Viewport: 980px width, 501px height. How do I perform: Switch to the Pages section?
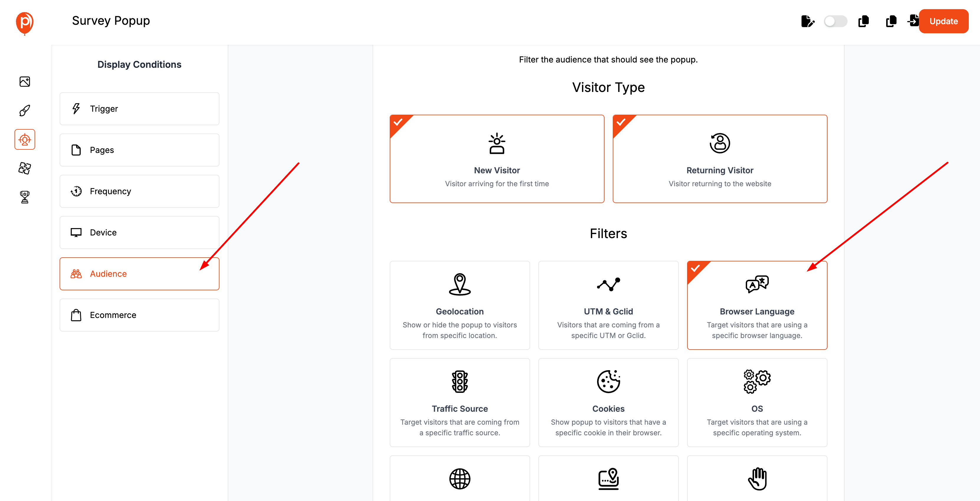pos(139,150)
